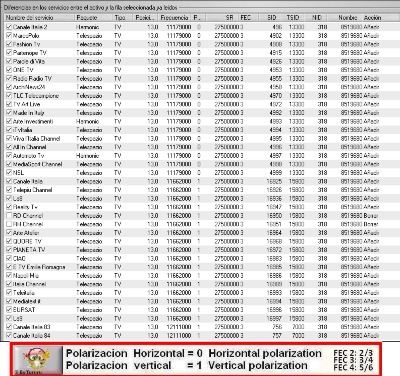Viewport: 400px width, 376px height.
Task: Uncheck the CUORE TV checkbox
Action: [9, 241]
